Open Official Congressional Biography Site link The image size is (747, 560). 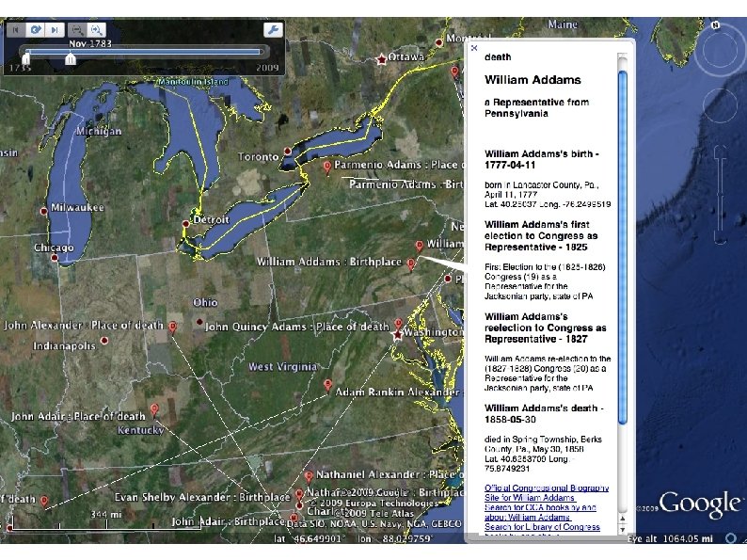(x=547, y=492)
